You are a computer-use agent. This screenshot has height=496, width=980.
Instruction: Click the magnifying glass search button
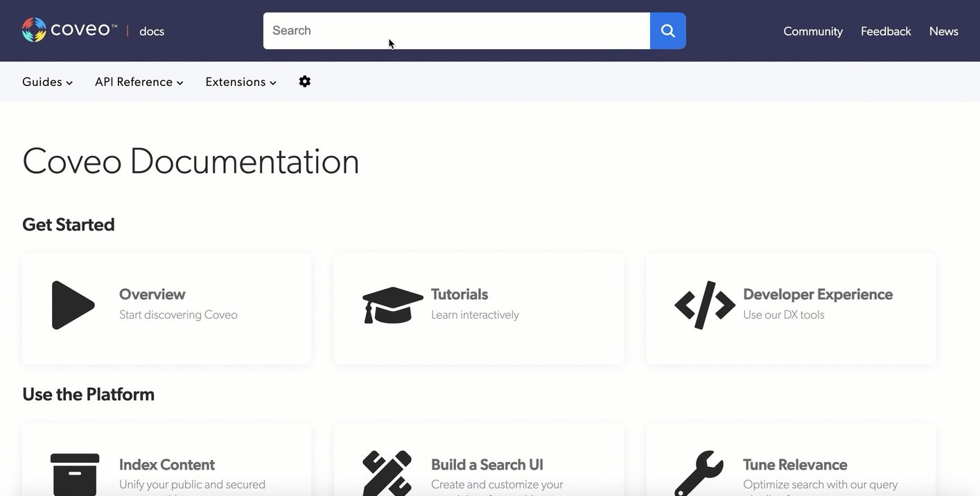point(668,30)
